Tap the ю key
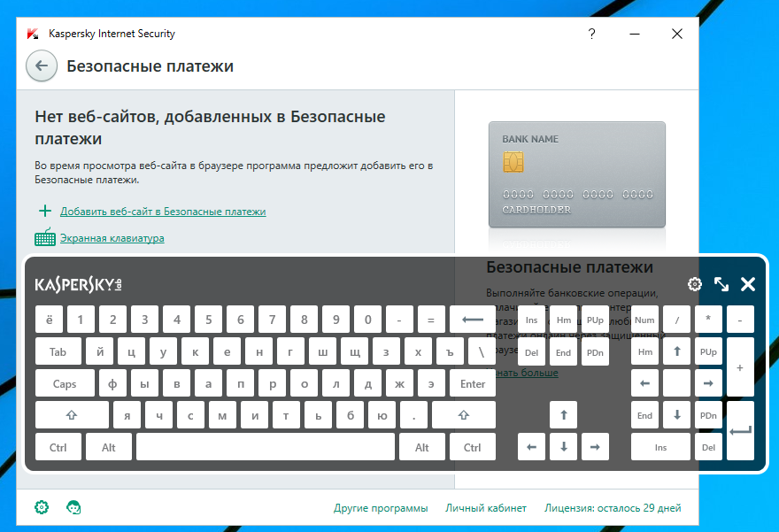Viewport: 779px width, 532px height. [x=382, y=415]
